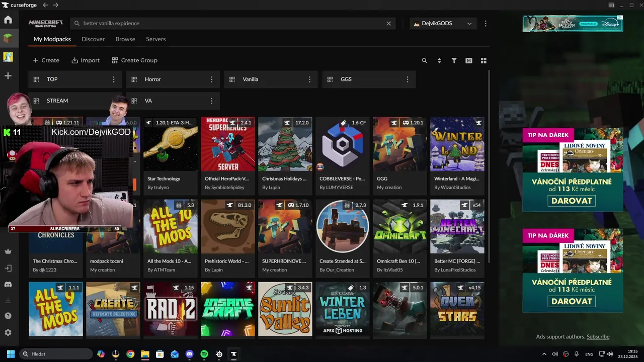
Task: Click the modpack search input field
Action: 232,23
